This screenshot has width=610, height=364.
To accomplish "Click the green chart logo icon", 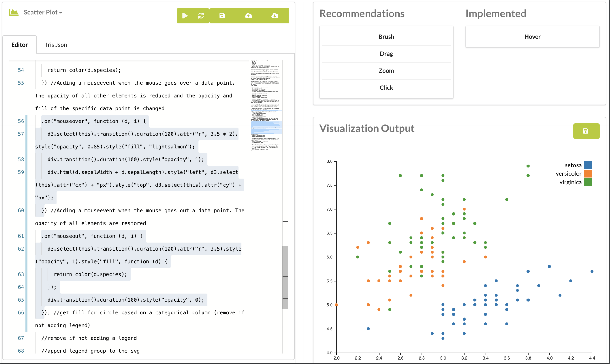I will click(x=14, y=12).
